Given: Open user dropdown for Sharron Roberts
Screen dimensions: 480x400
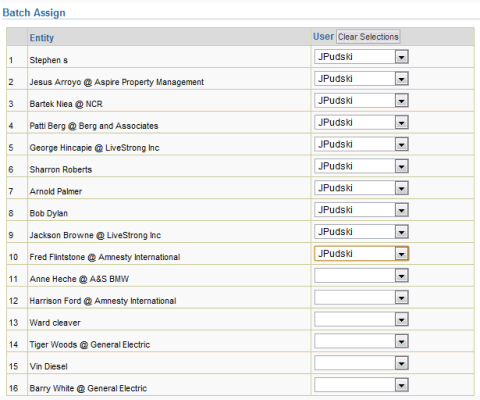Looking at the screenshot, I should click(361, 166).
